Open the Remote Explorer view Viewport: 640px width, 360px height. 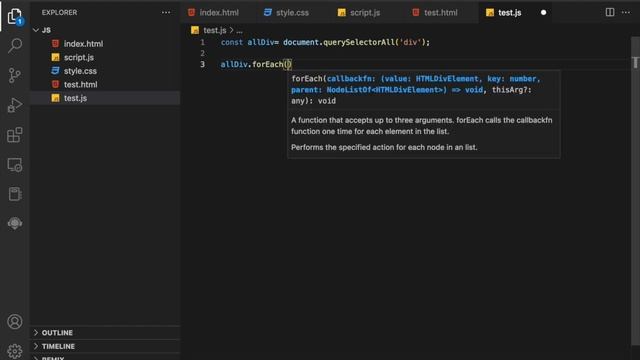coord(15,165)
